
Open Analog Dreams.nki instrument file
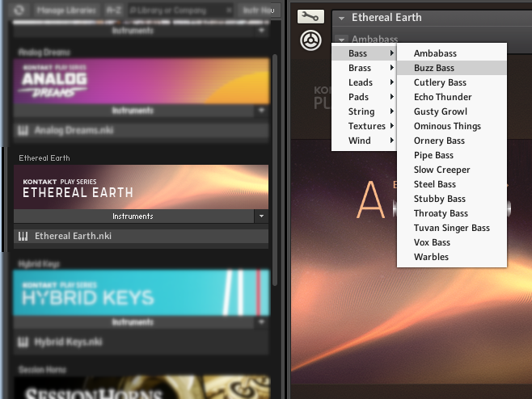tap(141, 131)
